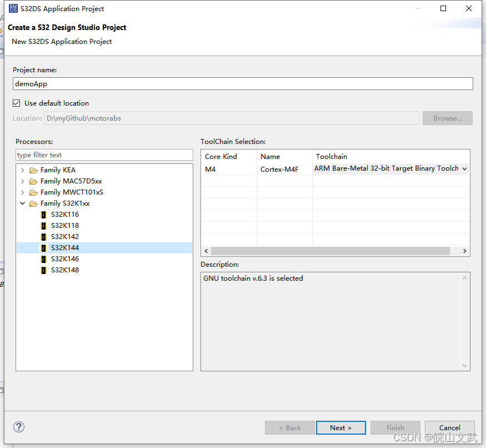Click the Location path field
The image size is (486, 448).
pos(232,118)
